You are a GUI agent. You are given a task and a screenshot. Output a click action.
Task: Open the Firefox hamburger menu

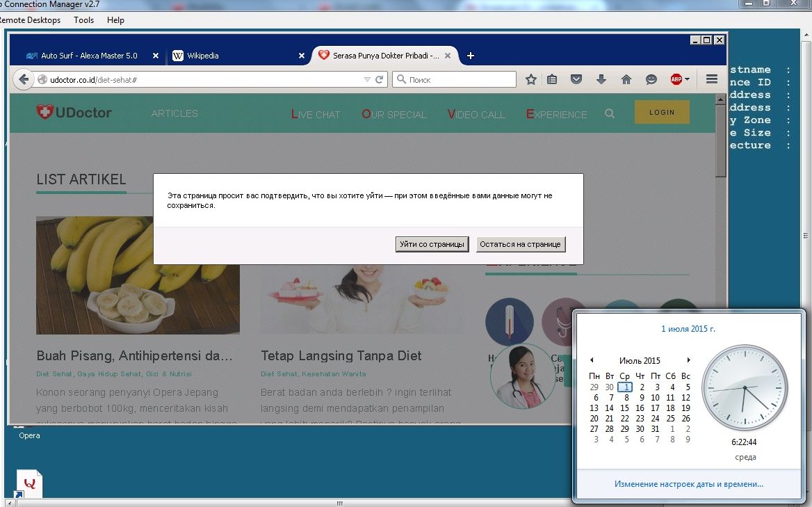[x=711, y=80]
